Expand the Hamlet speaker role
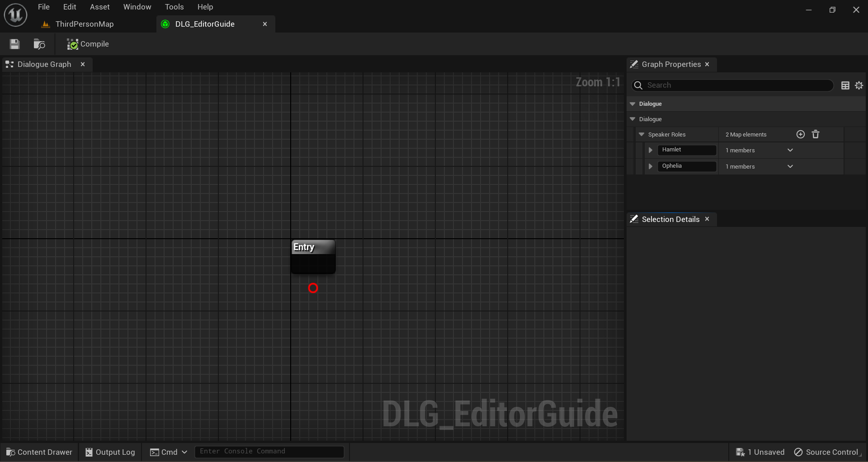Viewport: 868px width, 462px height. 651,150
